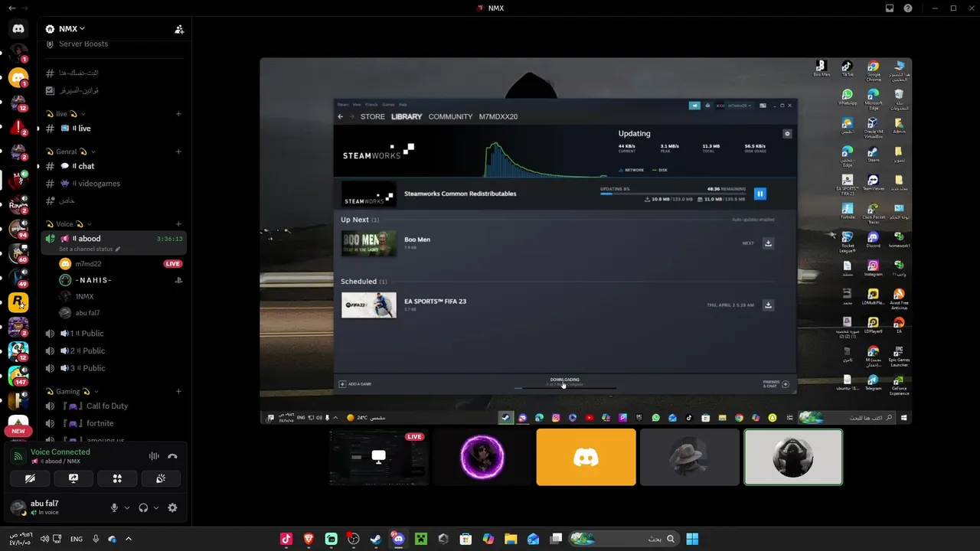The image size is (980, 551).
Task: Mute microphone in the user panel
Action: click(x=114, y=507)
